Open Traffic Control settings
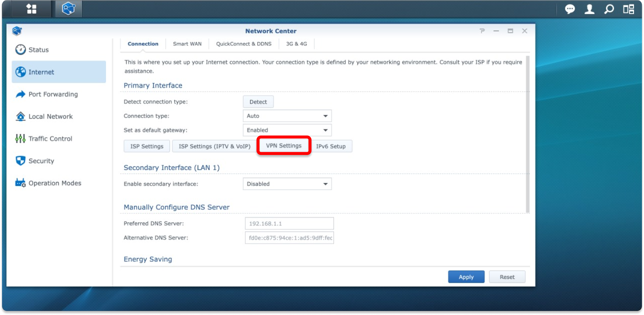This screenshot has width=644, height=315. (x=50, y=139)
